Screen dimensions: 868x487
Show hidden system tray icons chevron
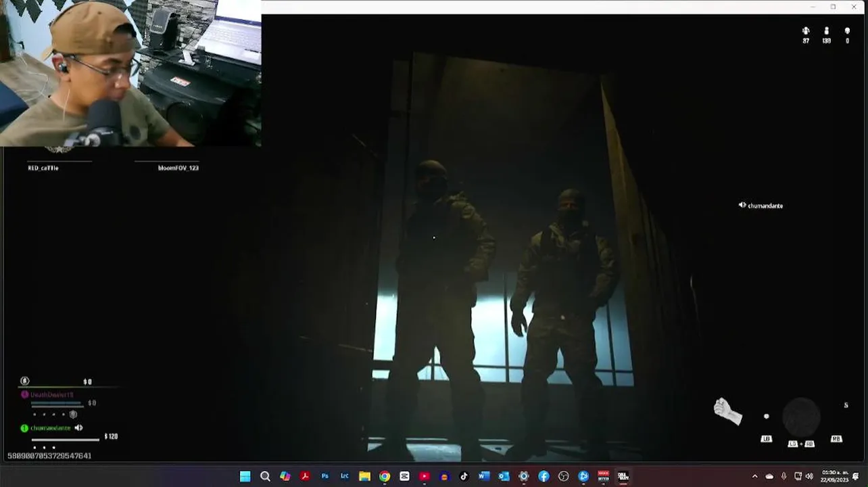pyautogui.click(x=754, y=476)
